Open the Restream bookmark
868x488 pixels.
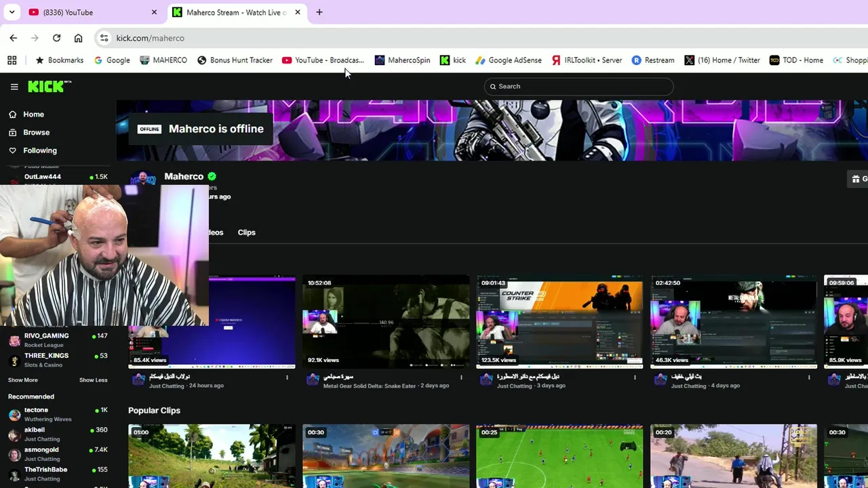(x=652, y=60)
